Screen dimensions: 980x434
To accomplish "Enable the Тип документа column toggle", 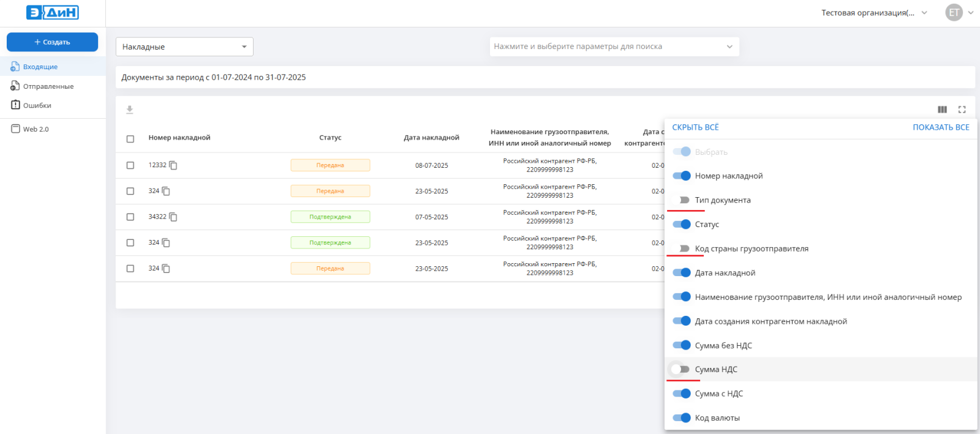I will (680, 200).
